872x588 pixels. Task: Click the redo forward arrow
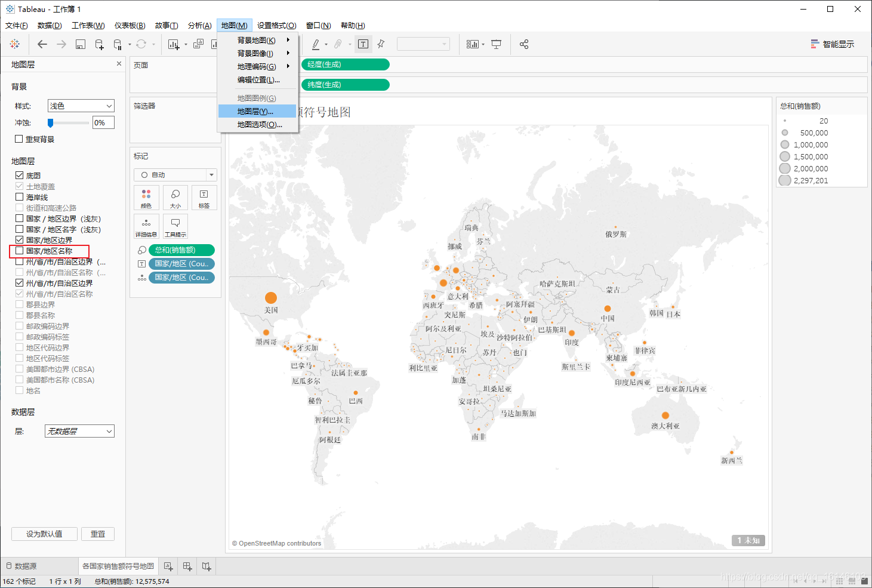[x=61, y=44]
